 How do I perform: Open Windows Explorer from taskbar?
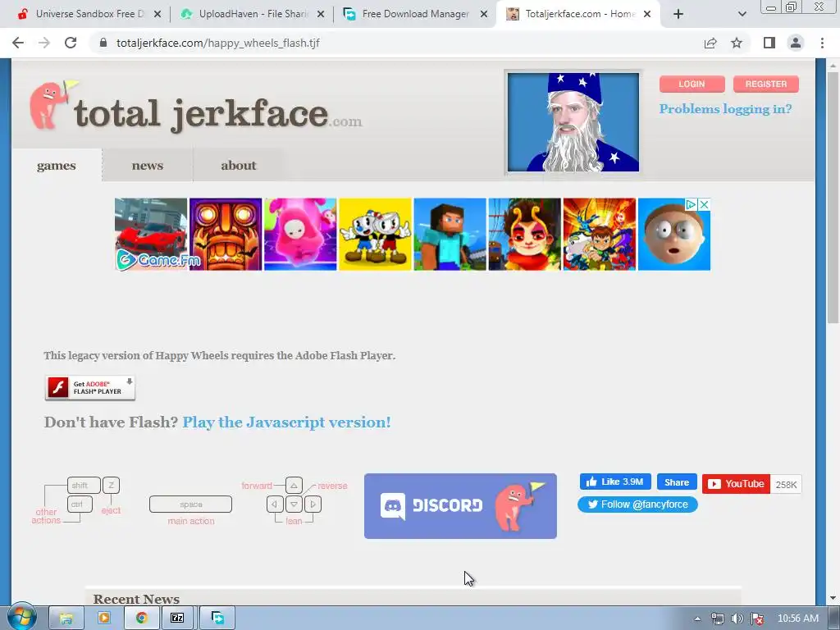(x=66, y=618)
